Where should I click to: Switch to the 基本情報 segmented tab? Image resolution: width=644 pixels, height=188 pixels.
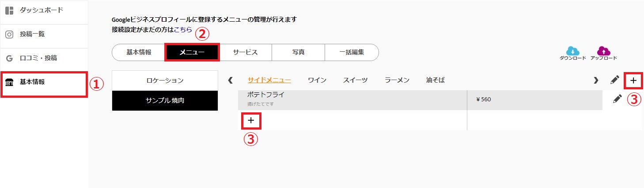click(x=139, y=52)
